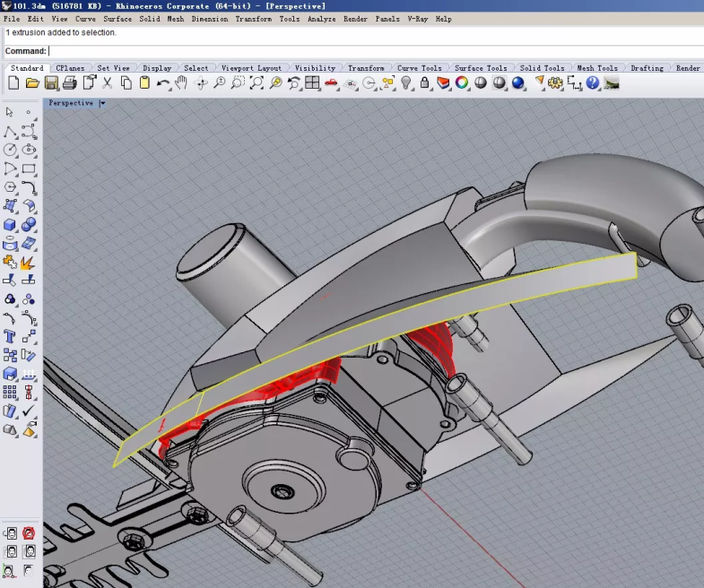Viewport: 704px width, 588px height.
Task: Open the color wheel material icon
Action: 462,83
